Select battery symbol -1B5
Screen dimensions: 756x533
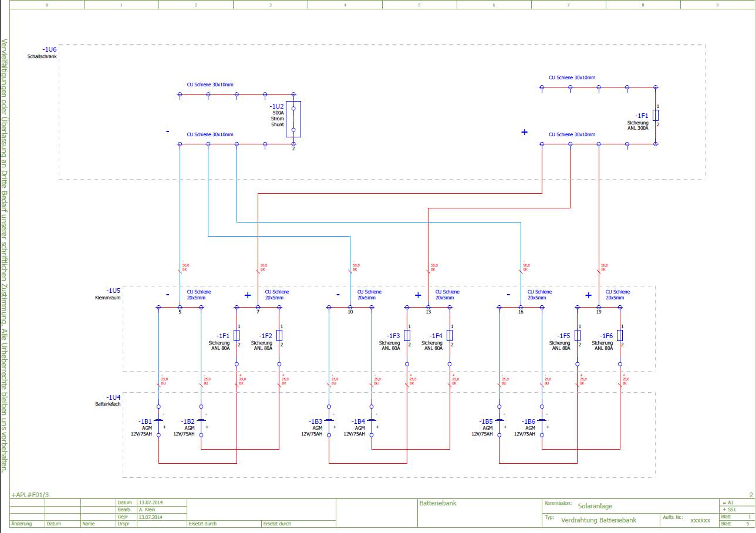[499, 420]
